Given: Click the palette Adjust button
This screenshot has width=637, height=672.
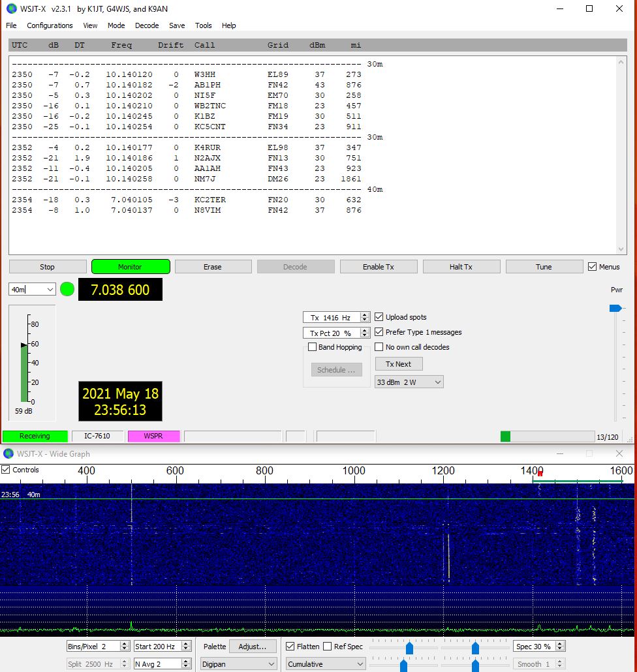Looking at the screenshot, I should click(253, 647).
